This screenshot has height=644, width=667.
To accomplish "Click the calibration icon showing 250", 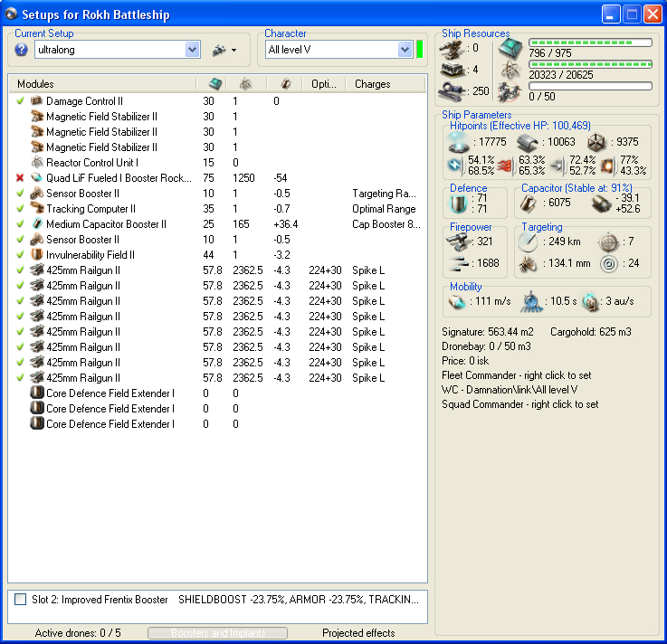I will coord(453,91).
